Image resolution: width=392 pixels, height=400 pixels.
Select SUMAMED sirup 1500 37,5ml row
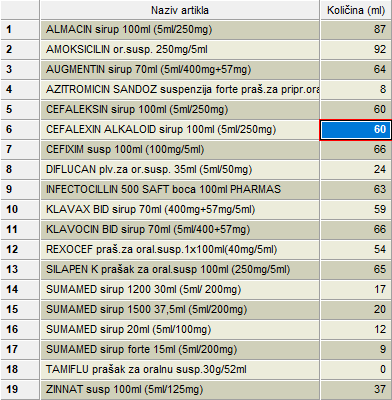coord(180,310)
